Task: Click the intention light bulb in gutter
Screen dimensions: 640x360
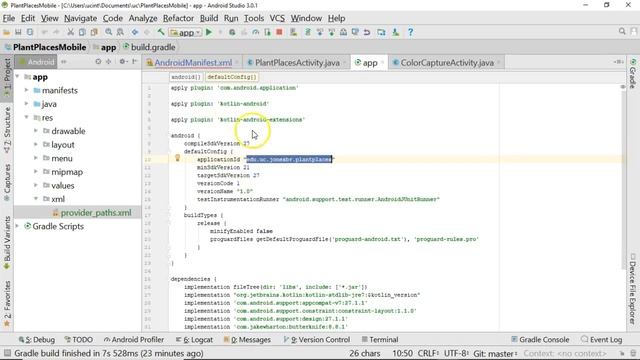Action: pos(177,158)
